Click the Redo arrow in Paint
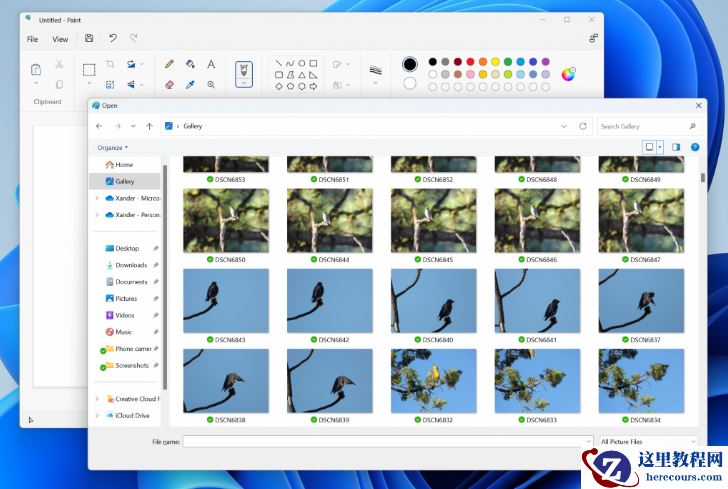The image size is (728, 489). click(x=134, y=38)
